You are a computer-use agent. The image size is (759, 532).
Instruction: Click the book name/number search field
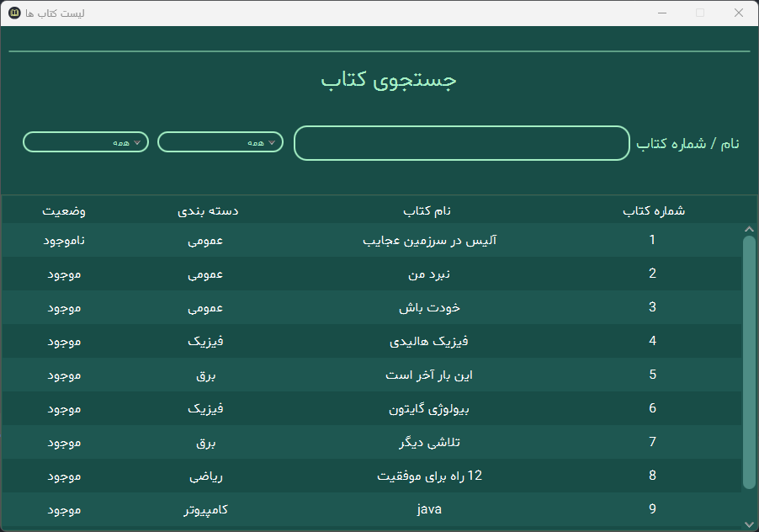click(x=461, y=143)
